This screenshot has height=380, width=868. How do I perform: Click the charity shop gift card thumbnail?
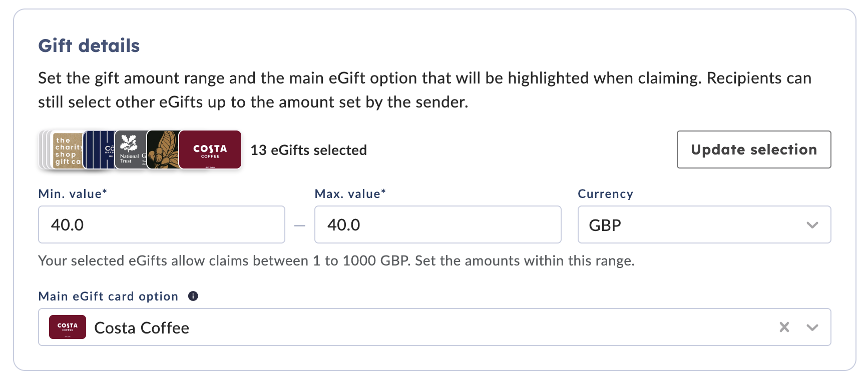68,150
